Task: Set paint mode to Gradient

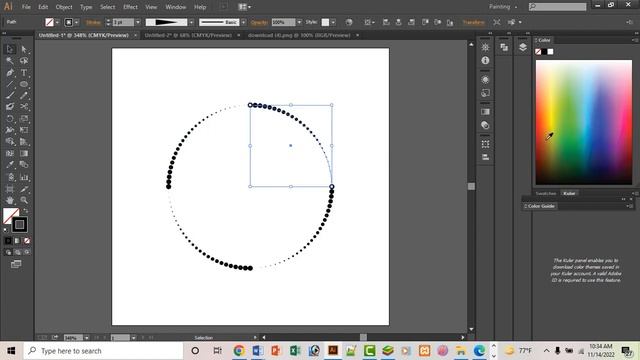Action: pos(18,241)
